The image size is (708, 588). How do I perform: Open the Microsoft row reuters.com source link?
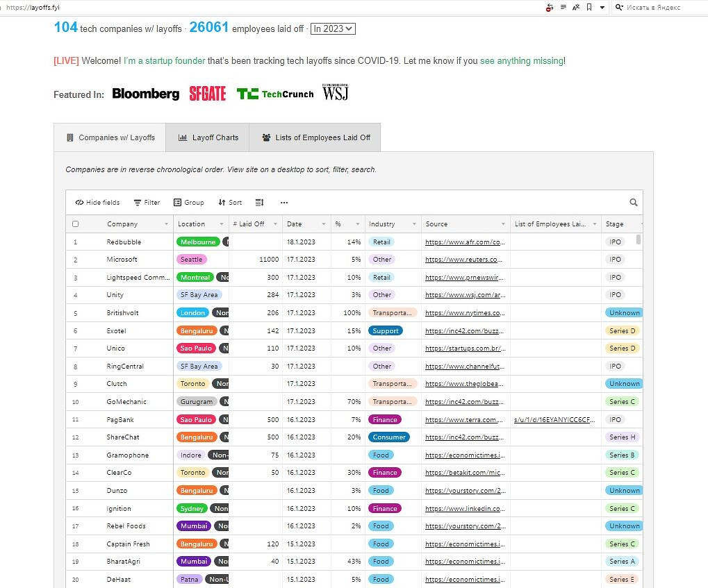pyautogui.click(x=463, y=260)
